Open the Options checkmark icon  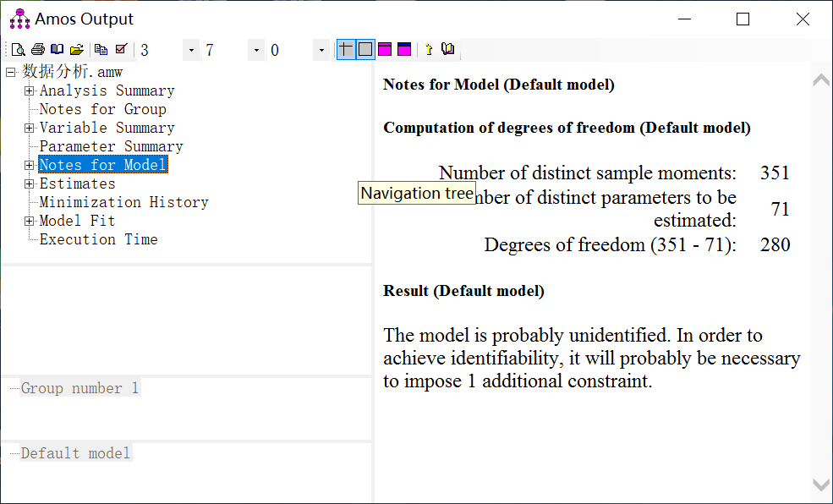pyautogui.click(x=121, y=49)
